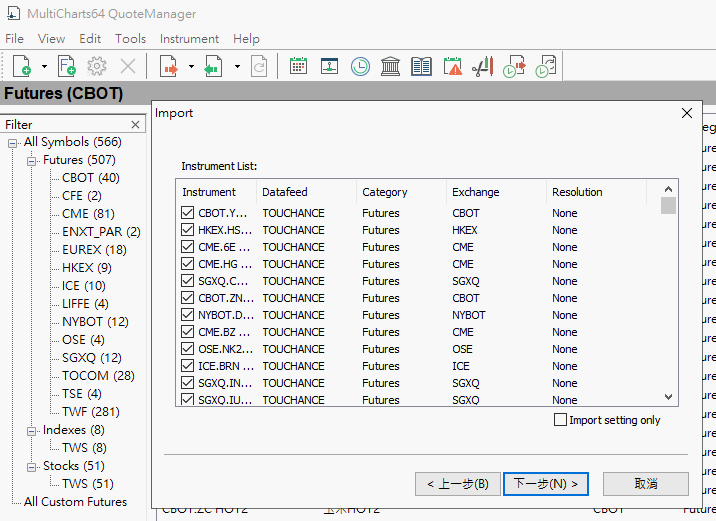The image size is (716, 521).
Task: Select TOCOM (28) in the filter tree
Action: click(98, 375)
